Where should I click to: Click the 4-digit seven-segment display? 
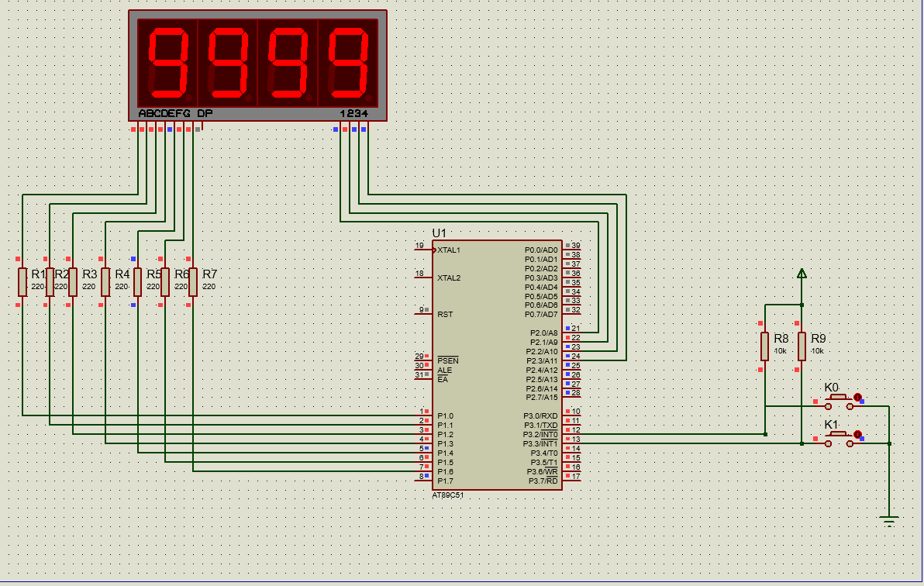257,65
